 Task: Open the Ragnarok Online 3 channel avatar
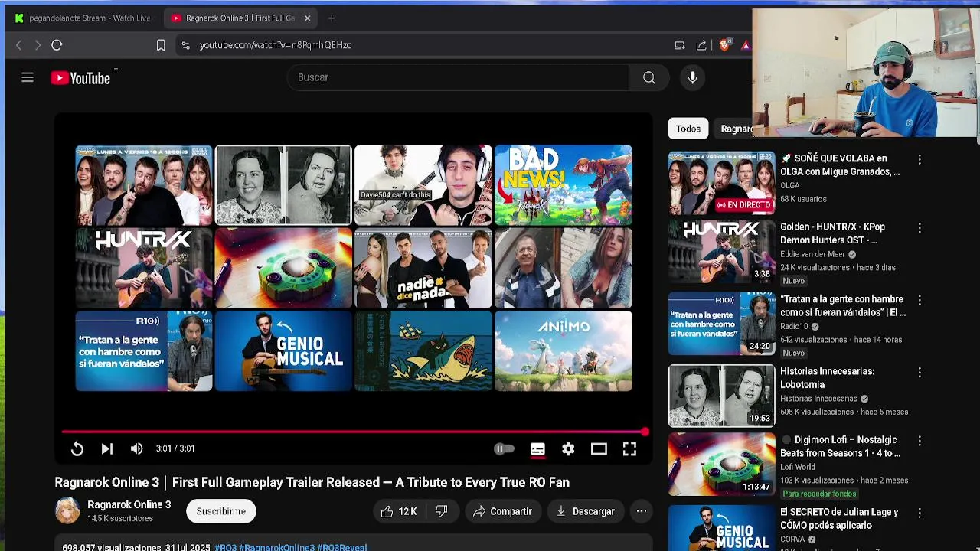67,510
